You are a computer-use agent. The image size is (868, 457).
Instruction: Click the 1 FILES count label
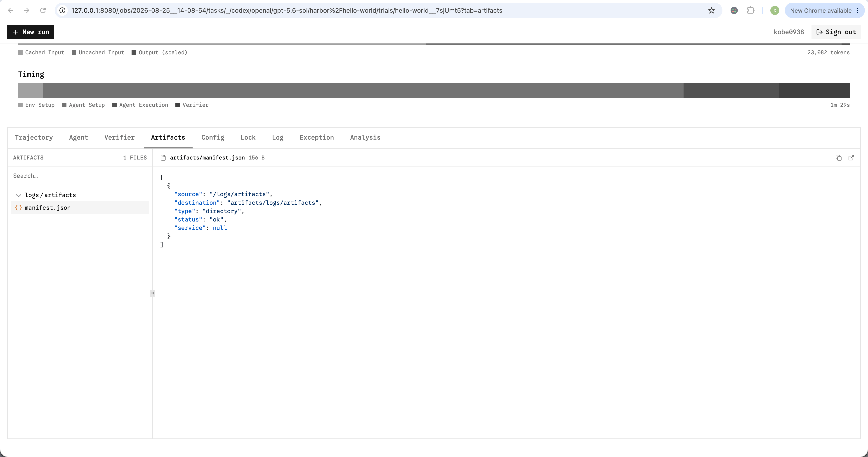tap(135, 157)
